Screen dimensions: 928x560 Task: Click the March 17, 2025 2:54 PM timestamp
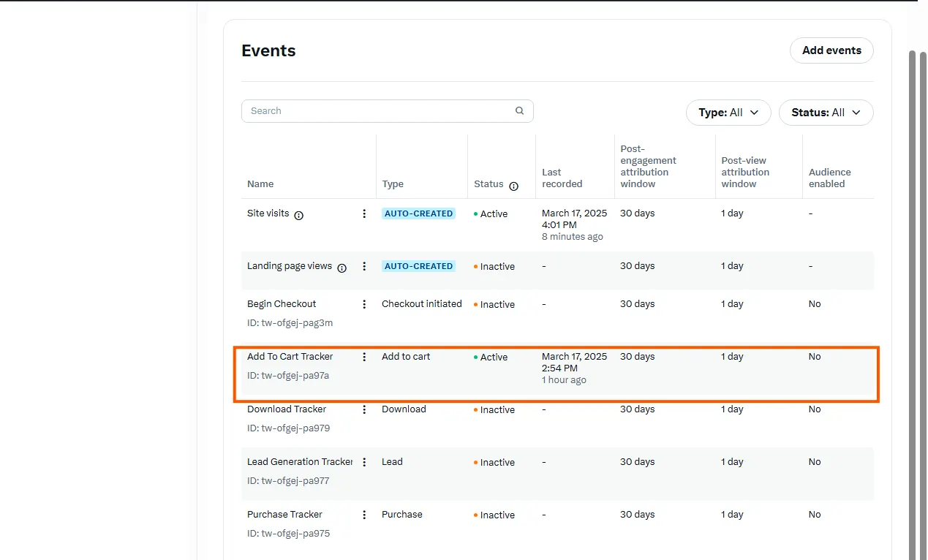(x=574, y=363)
